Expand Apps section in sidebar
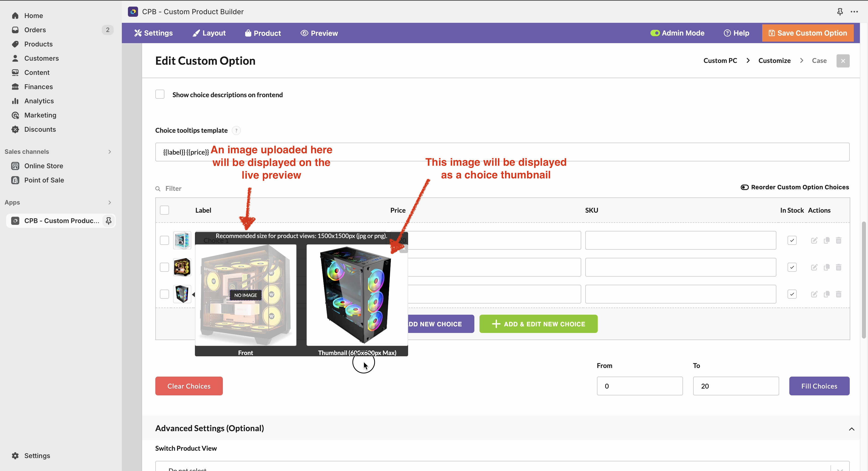Image resolution: width=868 pixels, height=471 pixels. pyautogui.click(x=109, y=203)
